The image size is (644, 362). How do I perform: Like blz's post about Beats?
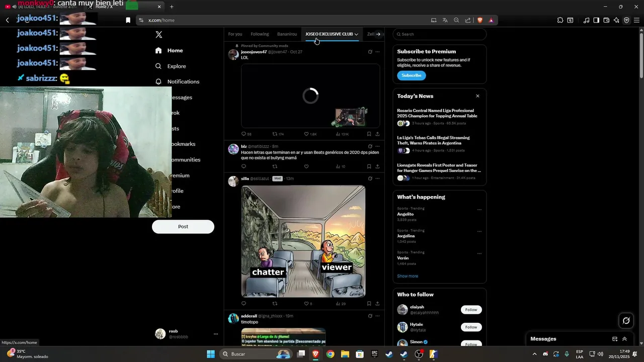click(306, 166)
